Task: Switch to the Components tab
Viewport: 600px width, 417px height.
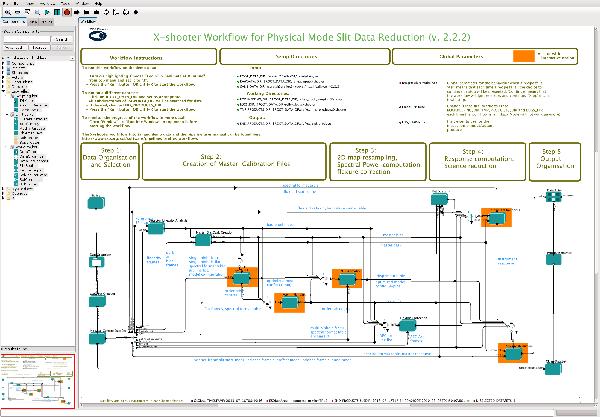Action: click(x=14, y=21)
